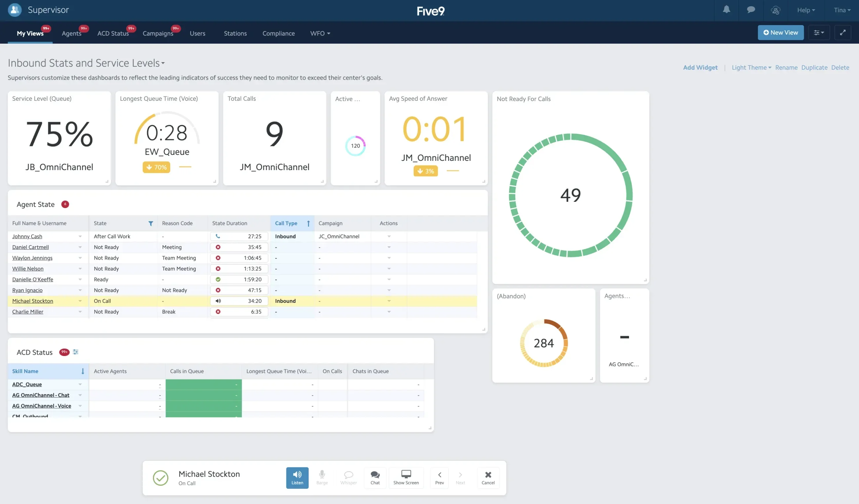
Task: Open the WFO menu
Action: (319, 33)
